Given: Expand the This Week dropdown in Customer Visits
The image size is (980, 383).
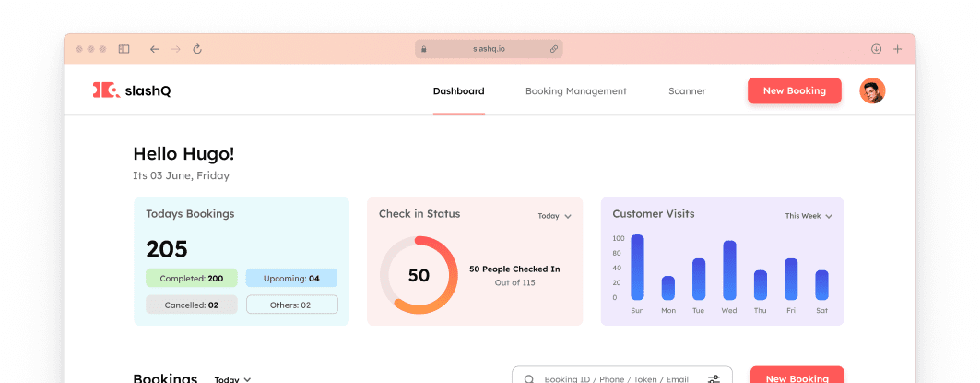Looking at the screenshot, I should click(x=809, y=216).
